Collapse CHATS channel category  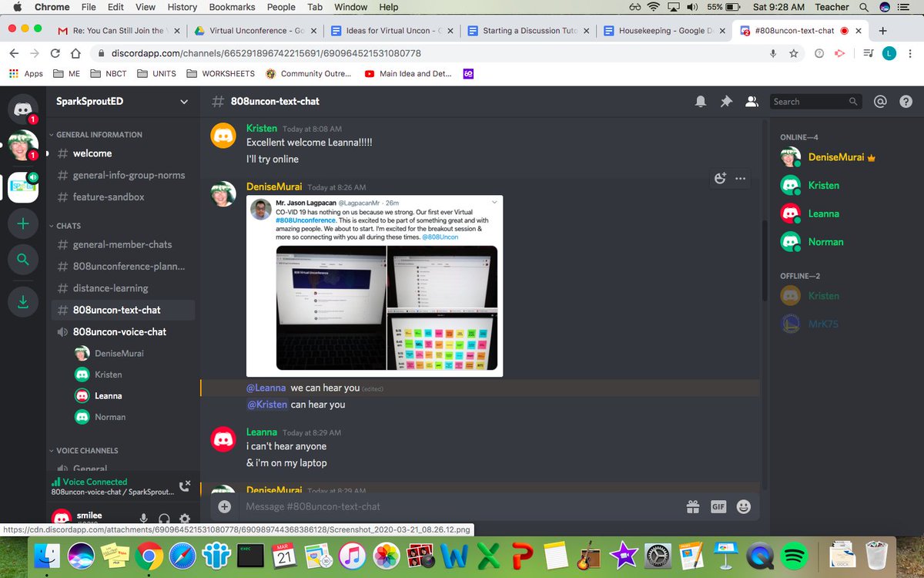point(64,226)
